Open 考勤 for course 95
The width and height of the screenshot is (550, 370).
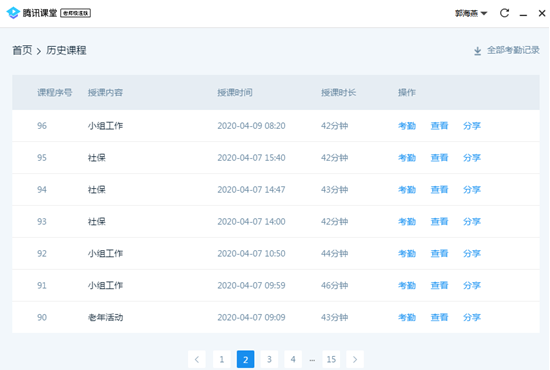pyautogui.click(x=407, y=158)
